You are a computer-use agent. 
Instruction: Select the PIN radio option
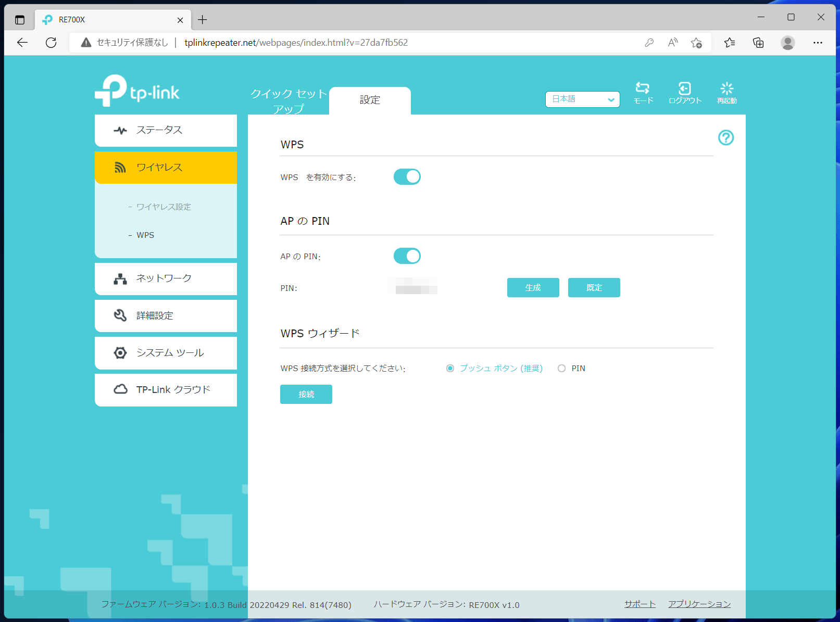(561, 369)
